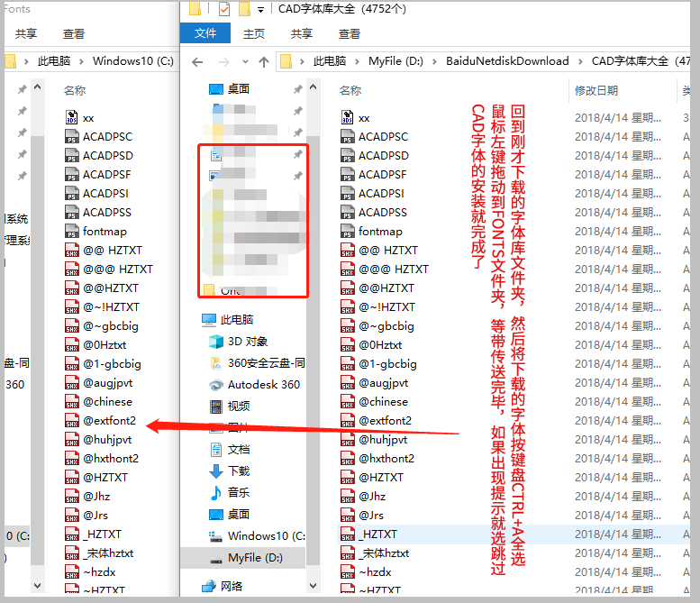700x603 pixels.
Task: Expand chevron after MyFile (D:) in address bar
Action: click(434, 61)
